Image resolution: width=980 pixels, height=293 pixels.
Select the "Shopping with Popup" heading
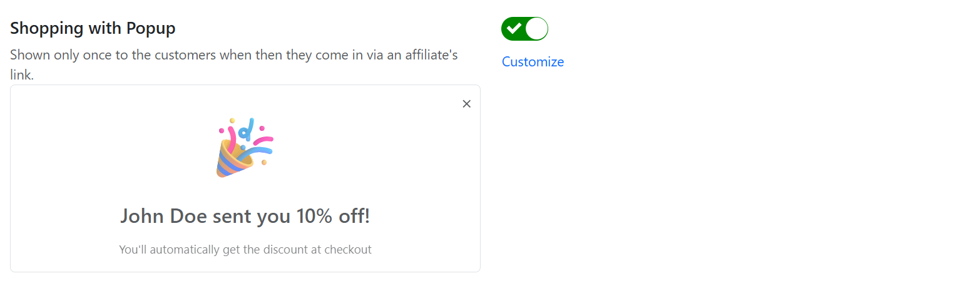[x=93, y=28]
